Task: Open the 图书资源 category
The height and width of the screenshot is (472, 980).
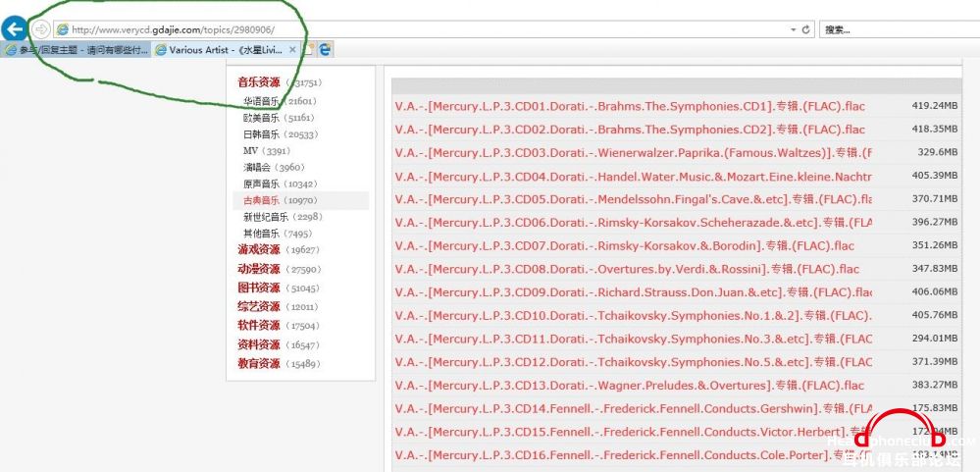Action: pos(259,288)
